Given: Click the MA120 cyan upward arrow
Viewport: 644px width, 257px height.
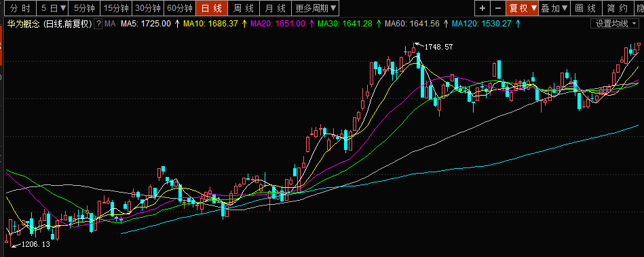Looking at the screenshot, I should pyautogui.click(x=518, y=24).
